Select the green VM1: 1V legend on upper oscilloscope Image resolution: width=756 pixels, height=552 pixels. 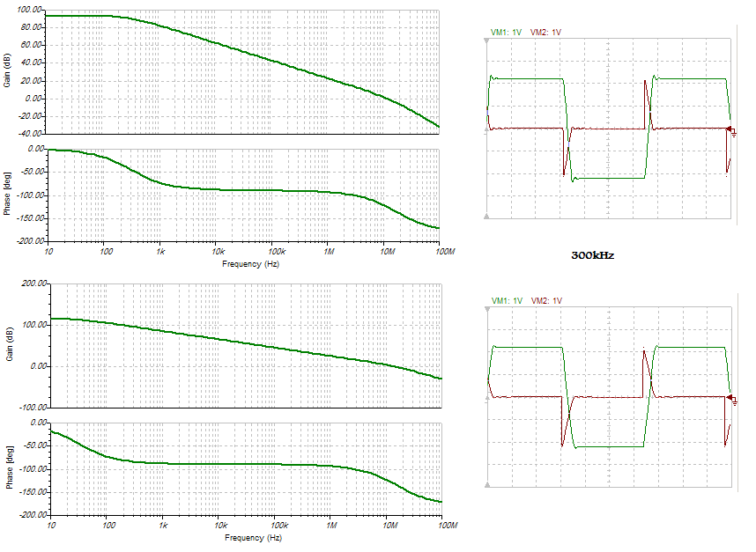coord(507,33)
